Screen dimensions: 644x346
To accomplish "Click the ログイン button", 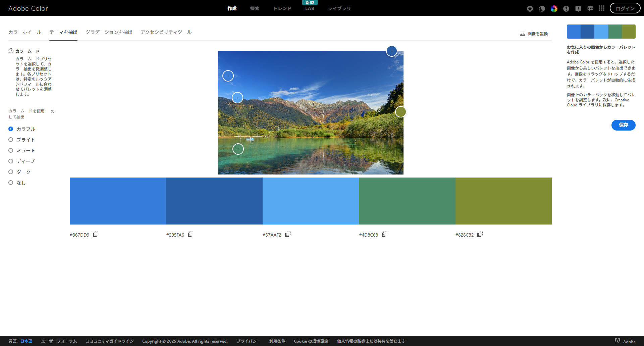I will (x=625, y=8).
